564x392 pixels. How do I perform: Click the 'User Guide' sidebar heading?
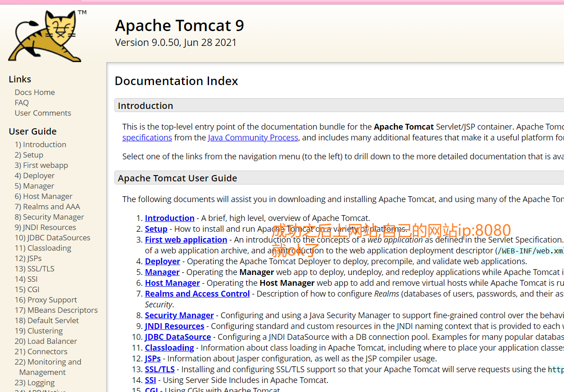pos(32,131)
